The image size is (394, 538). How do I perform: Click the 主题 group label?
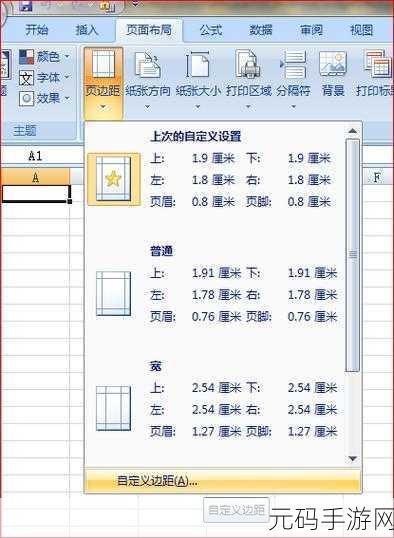pos(25,131)
